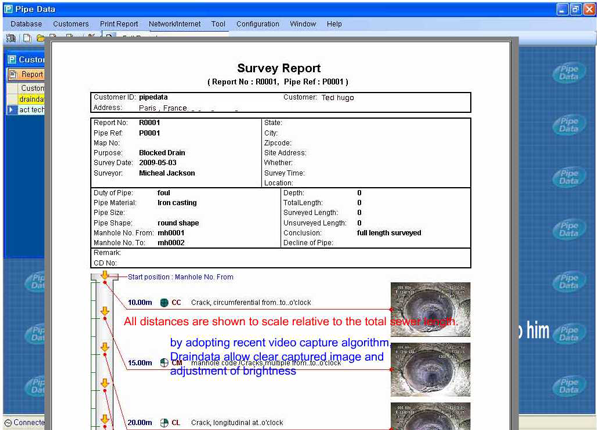597x430 pixels.
Task: Open the Window menu
Action: (x=303, y=24)
